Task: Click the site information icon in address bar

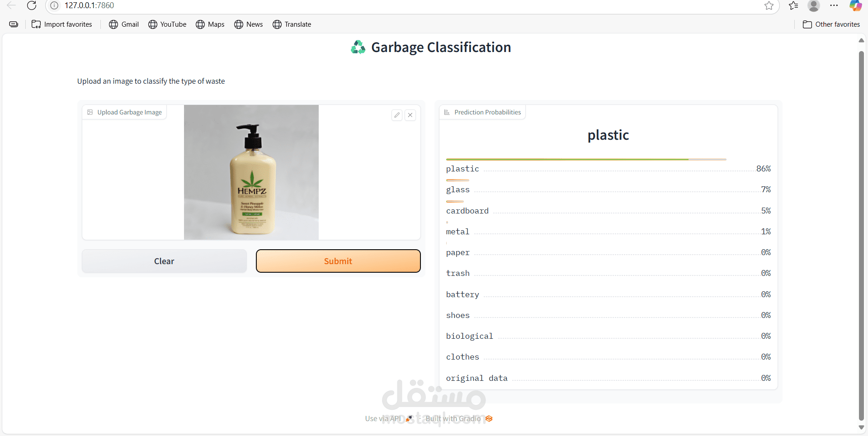Action: coord(54,5)
